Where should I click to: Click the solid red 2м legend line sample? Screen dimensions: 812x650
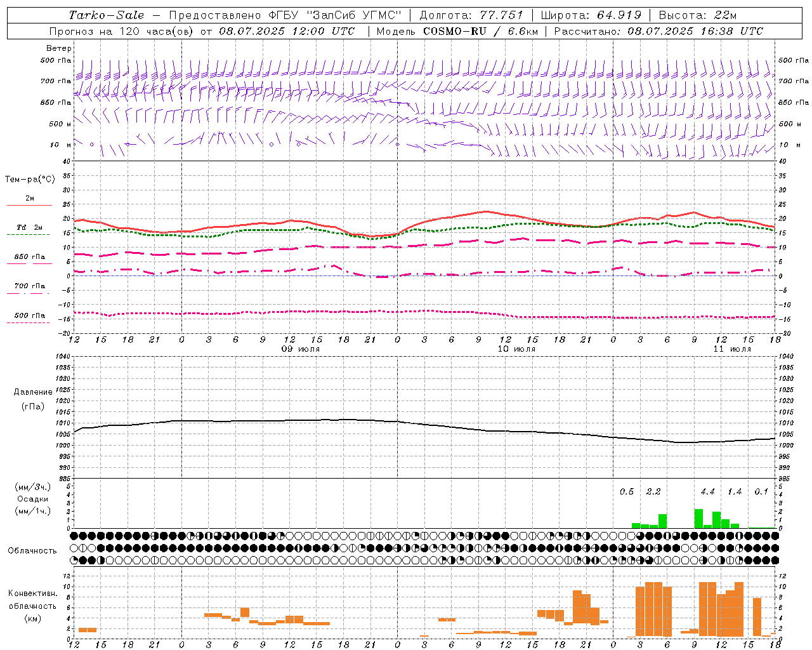(29, 205)
